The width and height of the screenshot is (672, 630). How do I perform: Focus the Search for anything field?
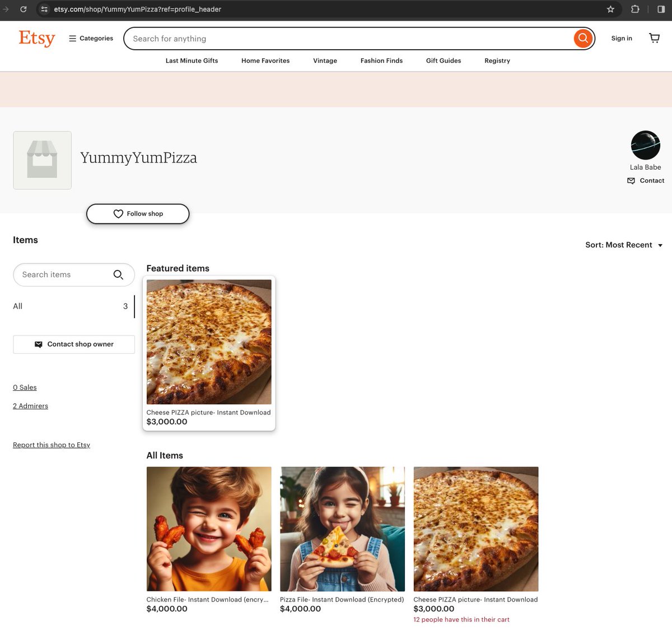(347, 39)
